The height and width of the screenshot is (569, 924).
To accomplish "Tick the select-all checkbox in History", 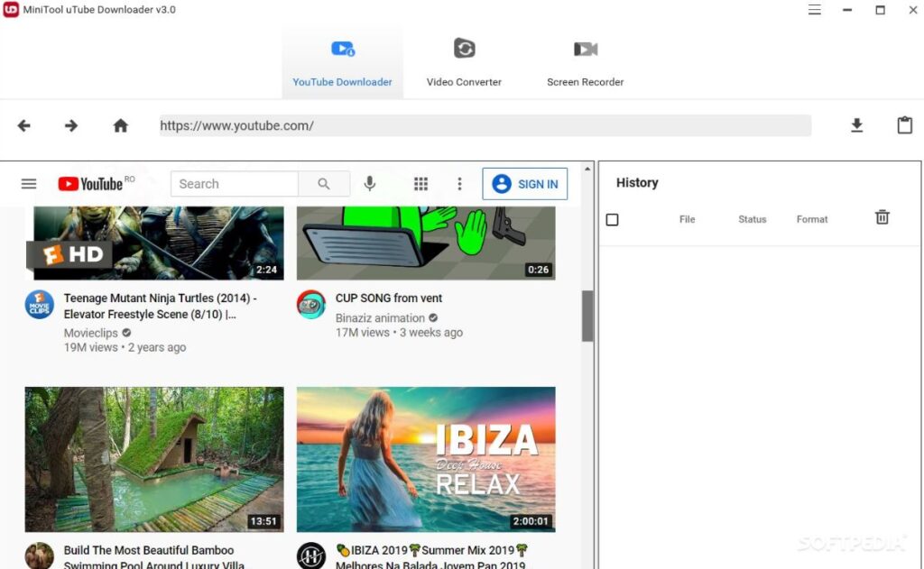I will pos(613,219).
